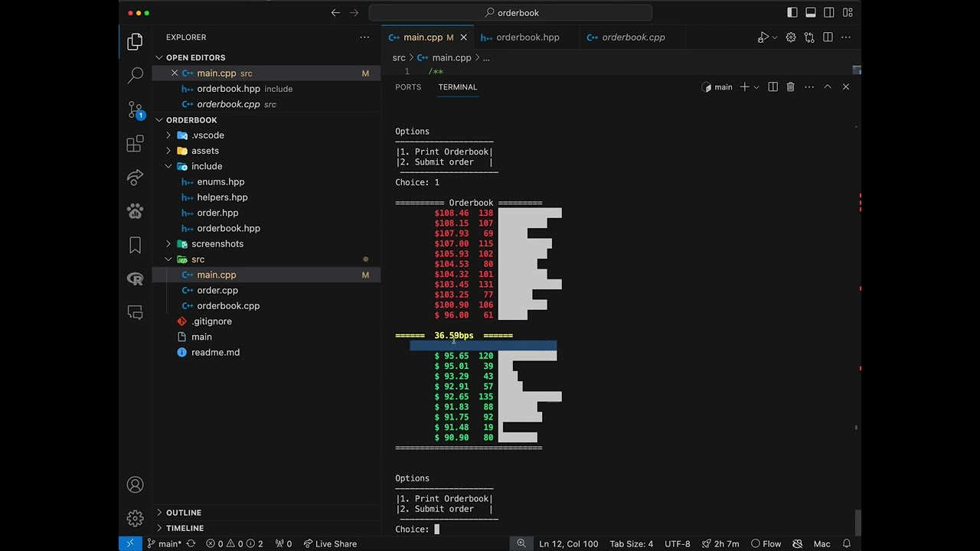
Task: Select the TERMINAL panel tab
Action: click(x=457, y=87)
